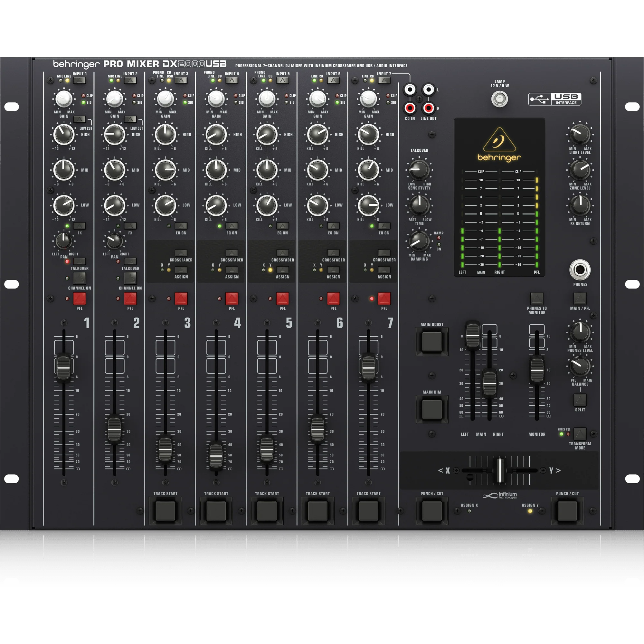Engage the MAIN BOOST button
The height and width of the screenshot is (644, 644).
(x=432, y=342)
